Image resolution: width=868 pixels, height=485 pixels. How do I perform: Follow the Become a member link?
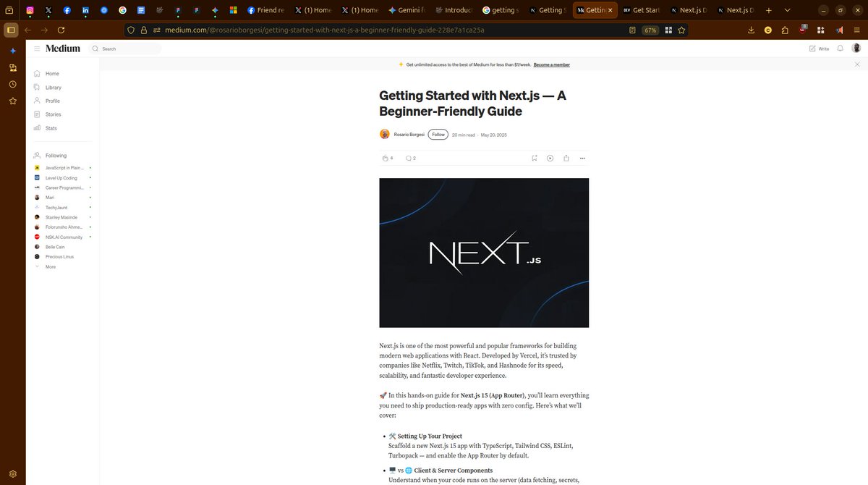coord(552,64)
